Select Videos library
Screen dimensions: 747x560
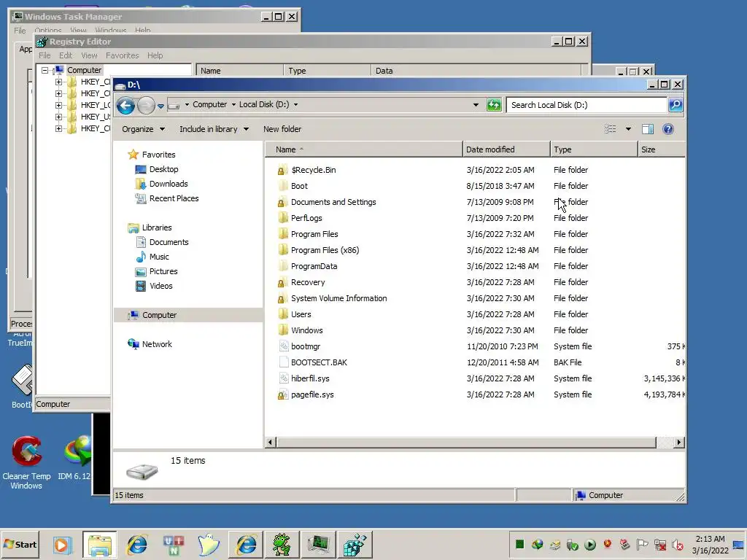point(161,286)
